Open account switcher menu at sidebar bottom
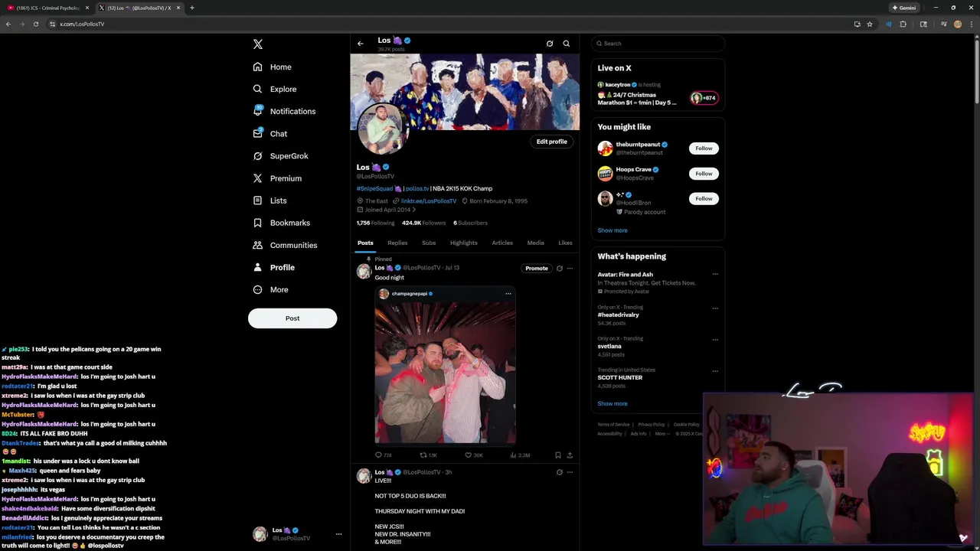The height and width of the screenshot is (551, 980). coord(296,534)
